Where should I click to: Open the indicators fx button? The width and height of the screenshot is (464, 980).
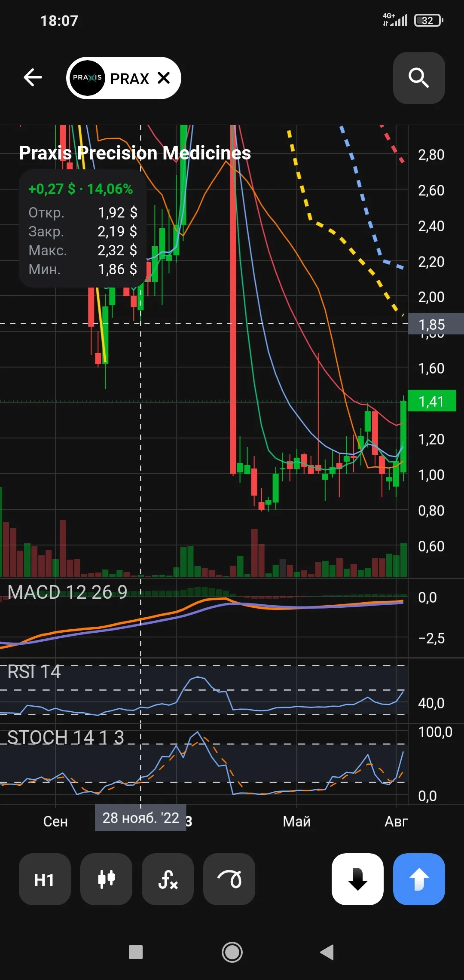tap(168, 879)
